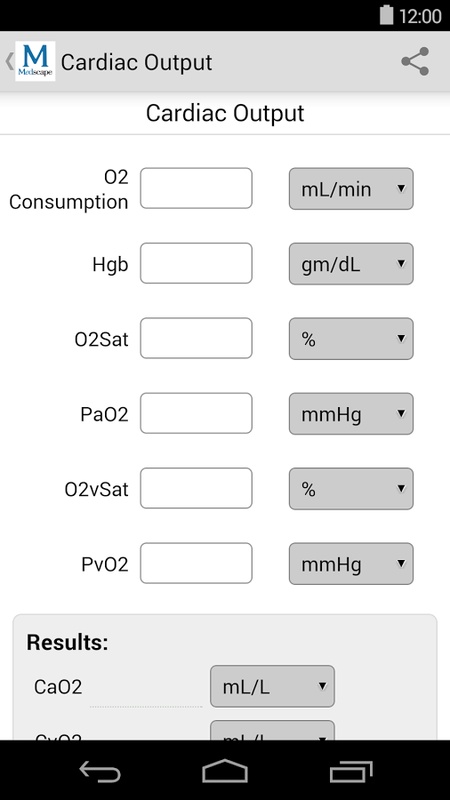Open the Android recent apps button

(x=351, y=770)
